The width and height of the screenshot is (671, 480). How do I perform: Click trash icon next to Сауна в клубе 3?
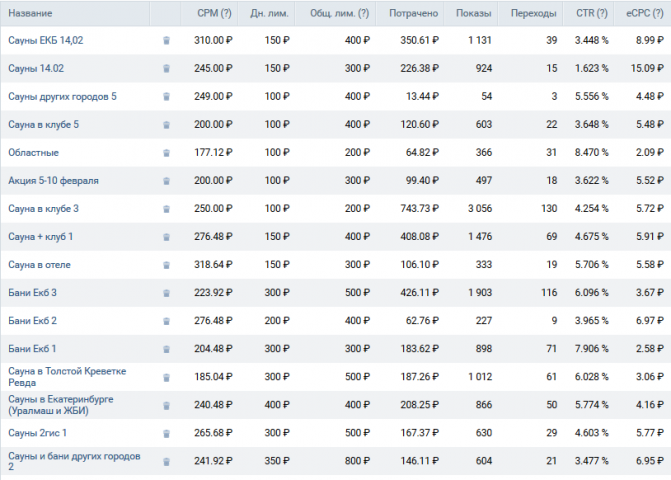166,209
